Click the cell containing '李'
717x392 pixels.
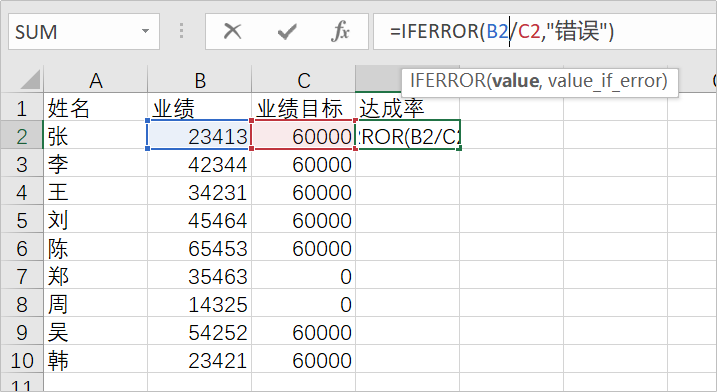click(x=96, y=164)
